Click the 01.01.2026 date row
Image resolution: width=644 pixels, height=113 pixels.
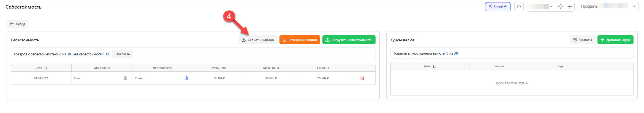tap(193, 78)
